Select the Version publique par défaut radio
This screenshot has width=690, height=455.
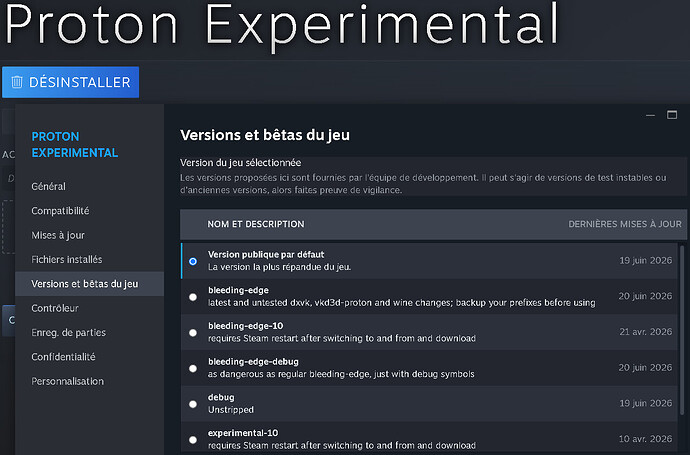[x=193, y=261]
